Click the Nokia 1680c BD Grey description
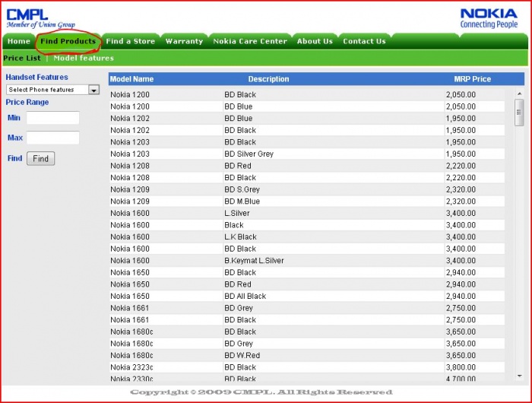Image resolution: width=532 pixels, height=403 pixels. [x=239, y=344]
